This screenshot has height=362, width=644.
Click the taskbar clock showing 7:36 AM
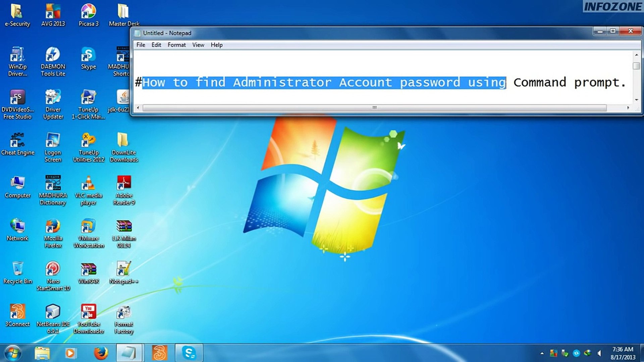pos(623,353)
